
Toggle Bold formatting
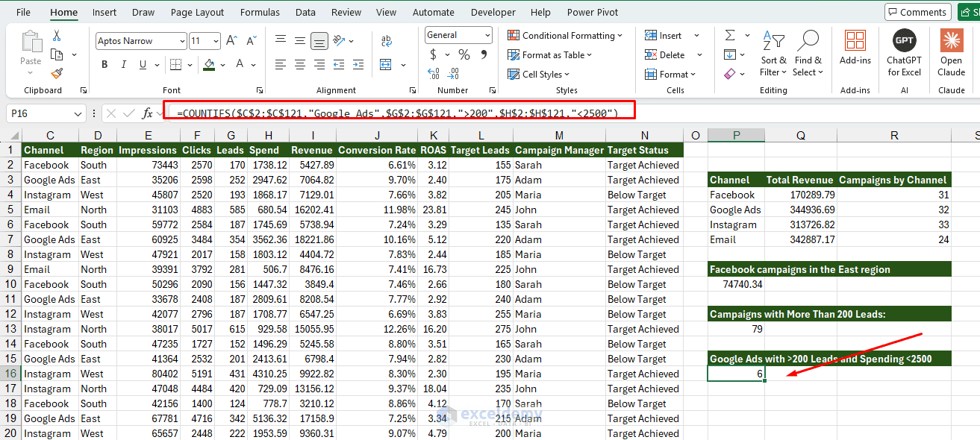104,65
